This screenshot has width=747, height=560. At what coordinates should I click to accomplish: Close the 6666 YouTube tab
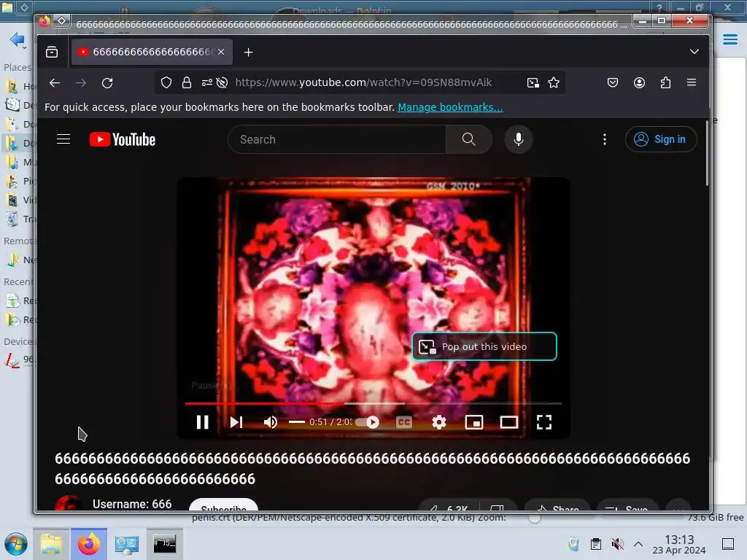(x=221, y=52)
